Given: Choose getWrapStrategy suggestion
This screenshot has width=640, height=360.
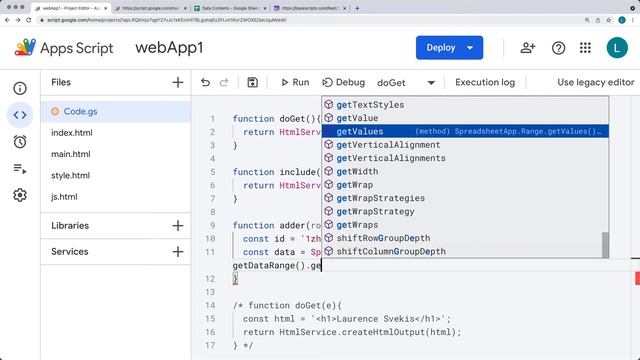Looking at the screenshot, I should (x=465, y=211).
